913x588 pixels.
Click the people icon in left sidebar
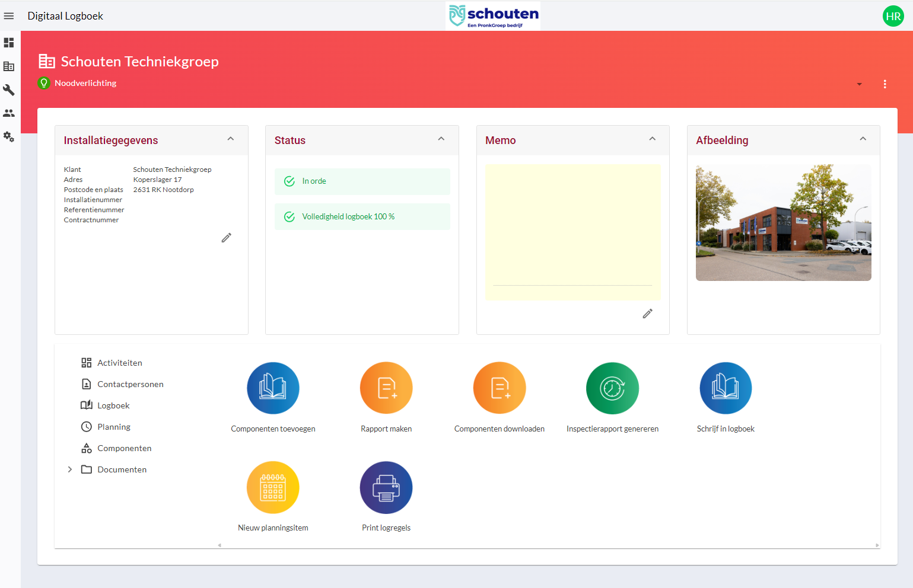click(x=9, y=113)
